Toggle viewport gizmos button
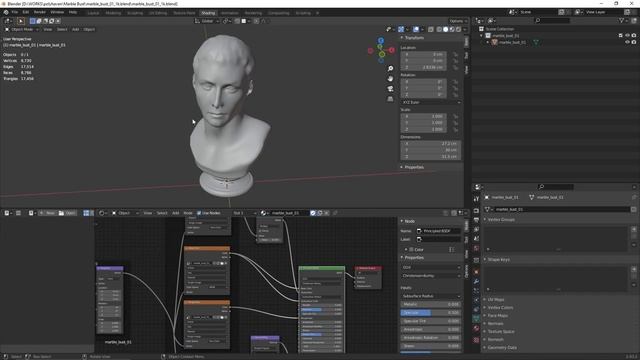The height and width of the screenshot is (360, 640). pyautogui.click(x=401, y=29)
